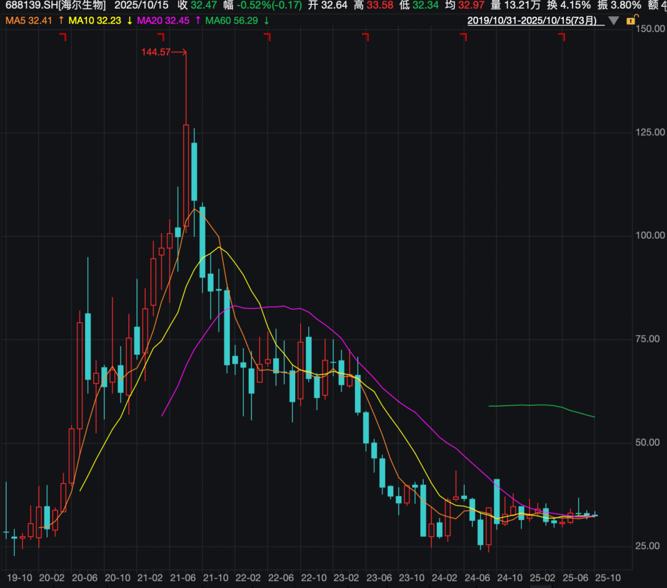Image resolution: width=667 pixels, height=588 pixels.
Task: Click the yellow unlock padlock icon
Action: pos(630,20)
